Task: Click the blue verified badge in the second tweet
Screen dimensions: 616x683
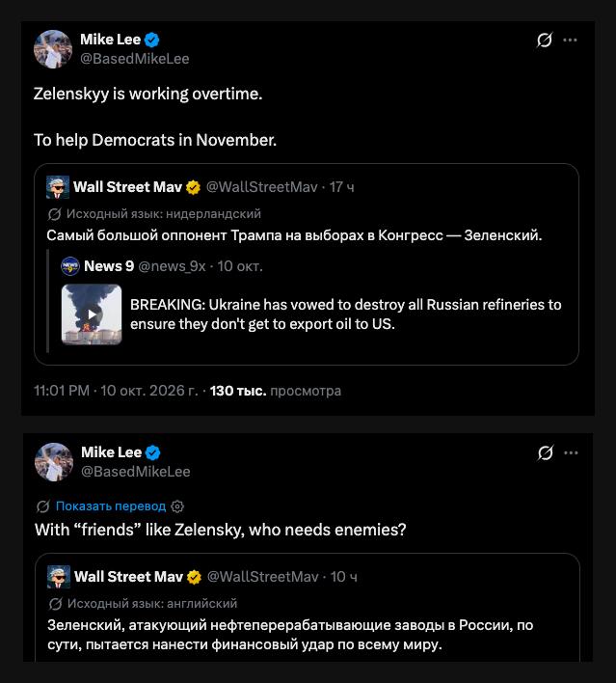Action: [x=153, y=452]
